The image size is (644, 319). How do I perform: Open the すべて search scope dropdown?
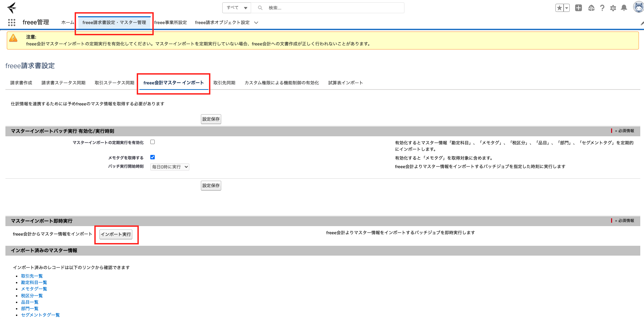[237, 8]
